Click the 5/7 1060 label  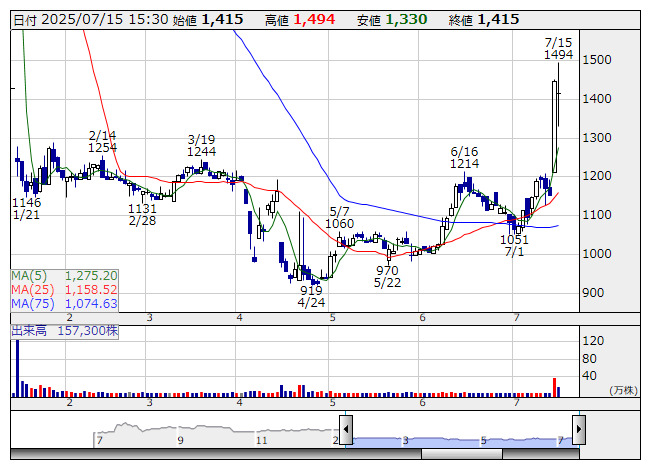pos(339,218)
